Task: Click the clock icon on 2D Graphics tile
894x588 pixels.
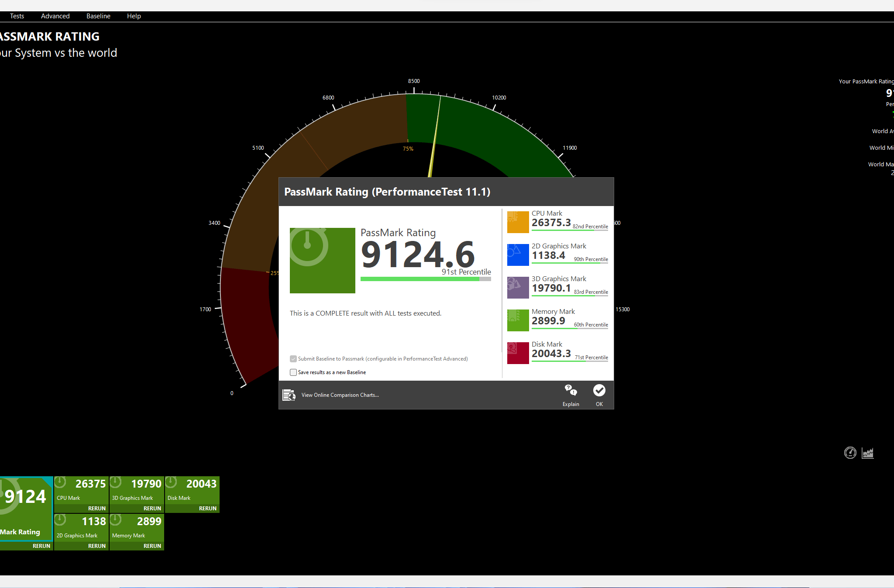Action: point(60,520)
